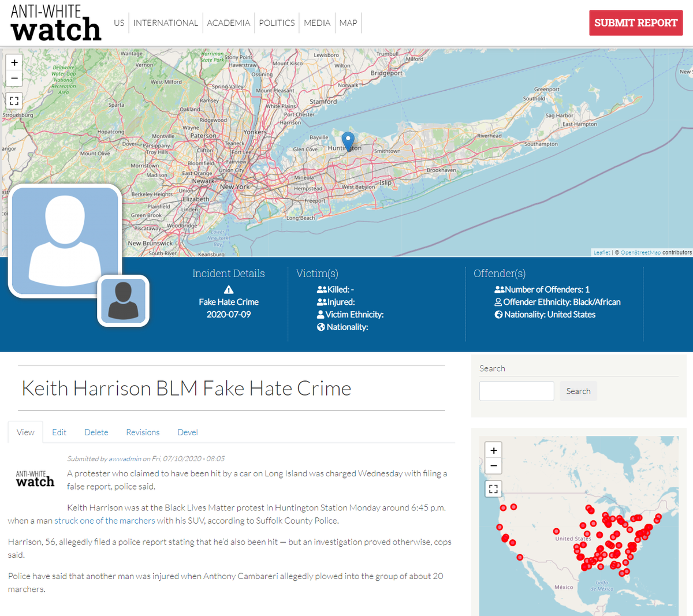
Task: Select the Revisions tab
Action: click(x=143, y=432)
